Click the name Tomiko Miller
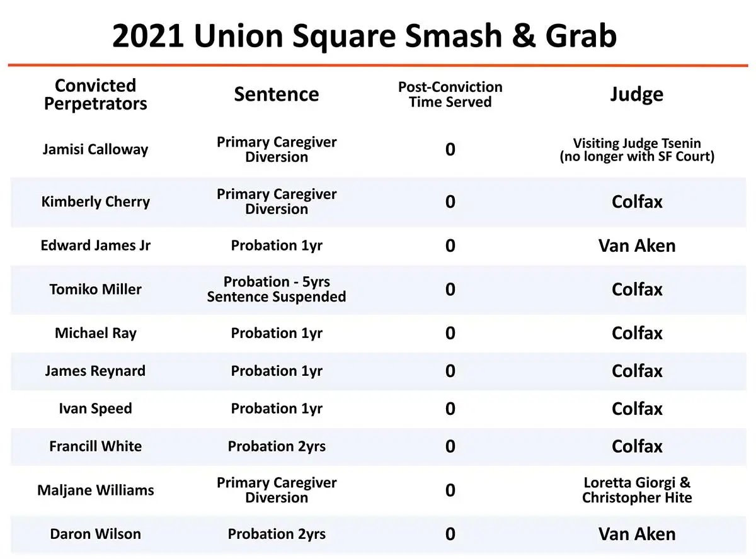The image size is (756, 559). pos(95,290)
